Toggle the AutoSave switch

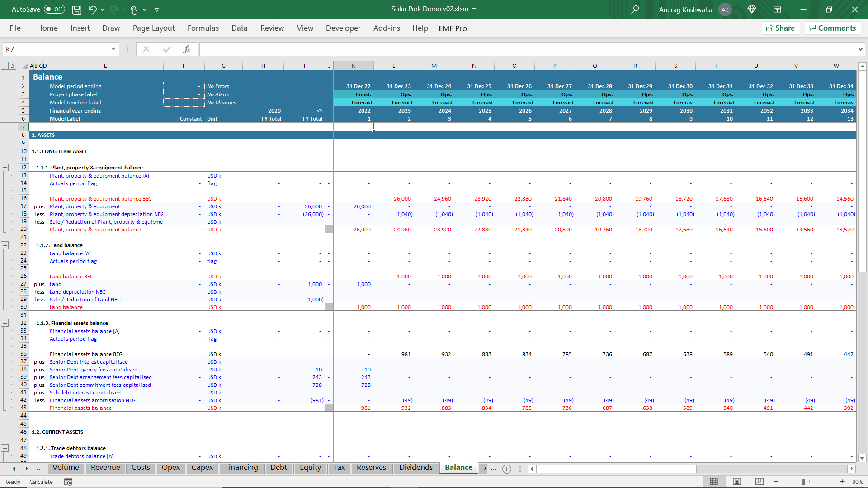[x=54, y=9]
